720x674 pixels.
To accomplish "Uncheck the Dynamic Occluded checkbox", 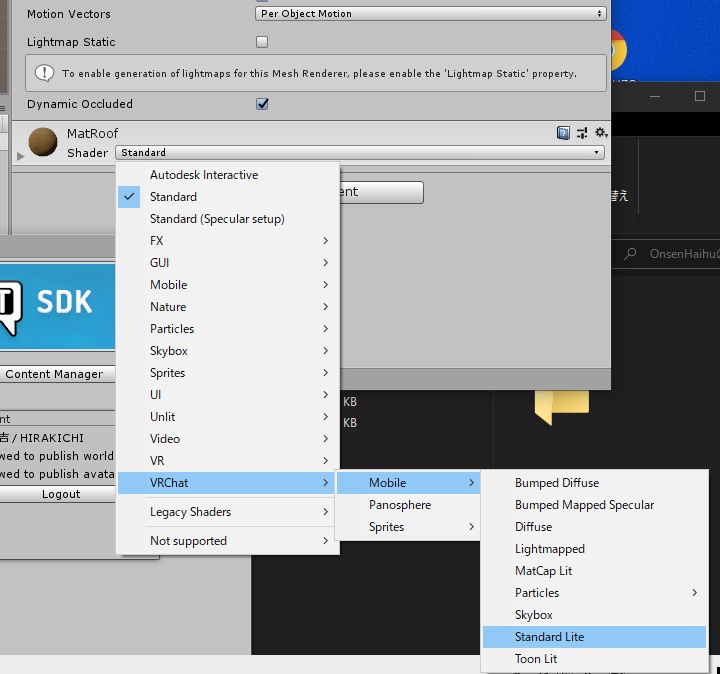I will [262, 104].
